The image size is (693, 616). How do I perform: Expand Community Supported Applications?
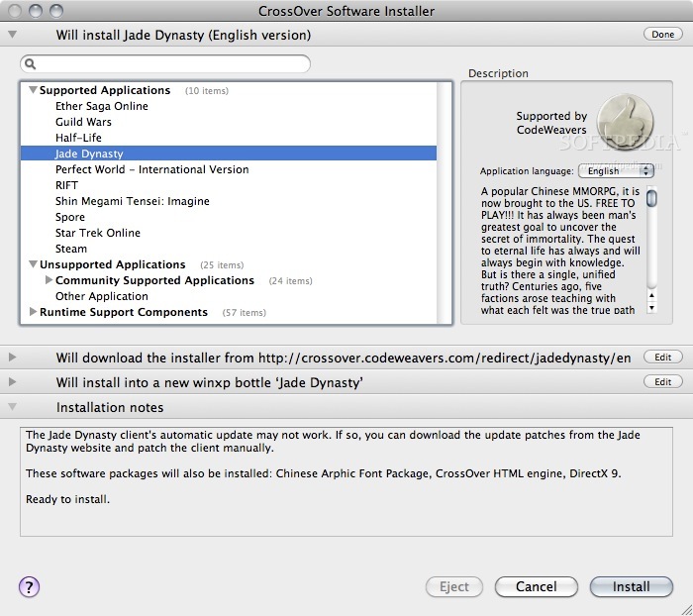click(x=49, y=280)
